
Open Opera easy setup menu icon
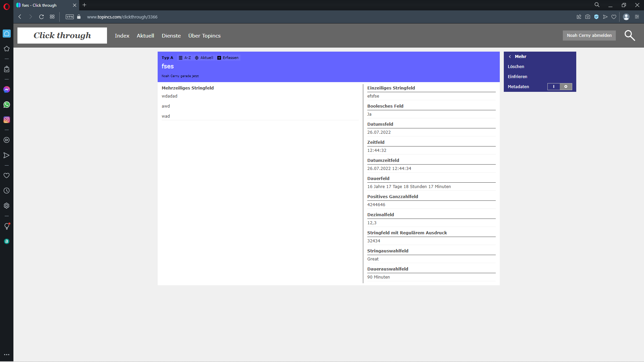click(x=637, y=17)
